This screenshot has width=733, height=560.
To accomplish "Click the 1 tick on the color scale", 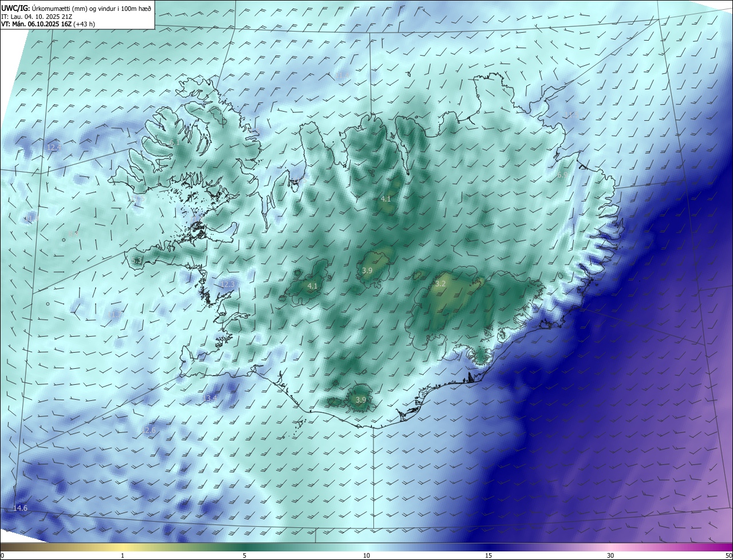I will coord(123,555).
